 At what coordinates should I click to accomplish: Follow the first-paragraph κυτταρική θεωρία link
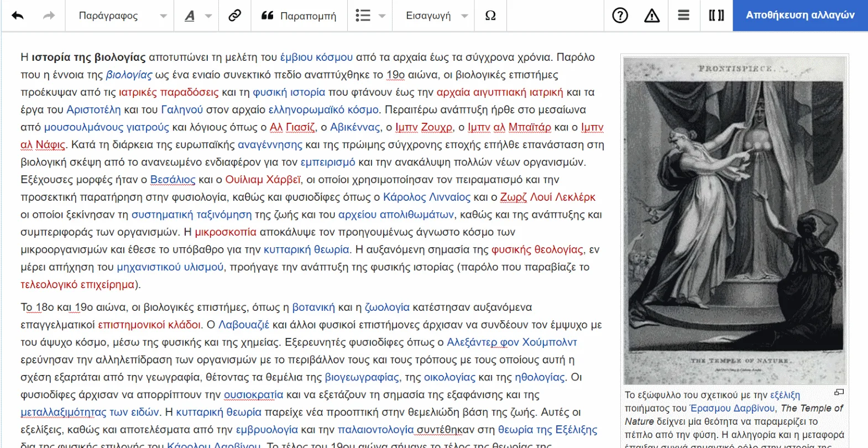pyautogui.click(x=306, y=250)
